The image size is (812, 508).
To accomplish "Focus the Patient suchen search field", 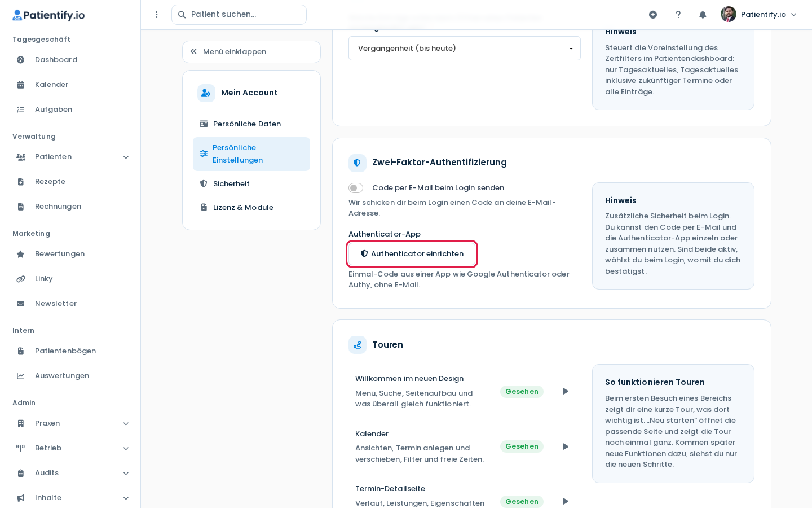I will point(239,15).
